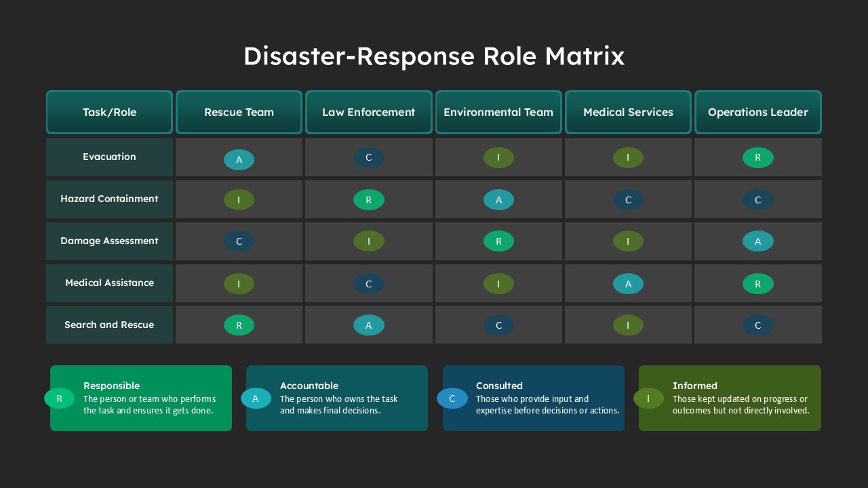
Task: Select Damage Assessment Law Enforcement 'I' badge
Action: click(369, 241)
